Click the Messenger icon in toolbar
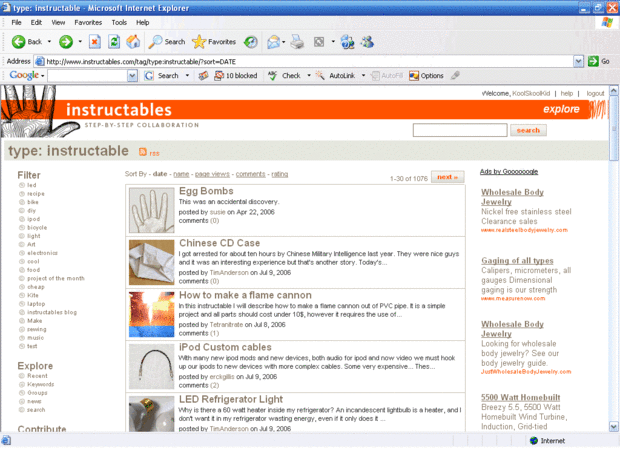Screen dimensions: 620x465 pos(367,42)
